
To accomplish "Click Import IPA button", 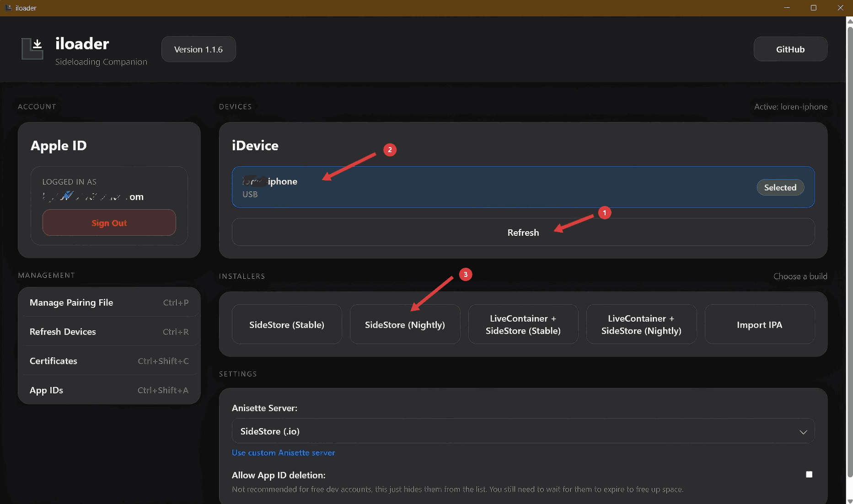I will tap(759, 324).
